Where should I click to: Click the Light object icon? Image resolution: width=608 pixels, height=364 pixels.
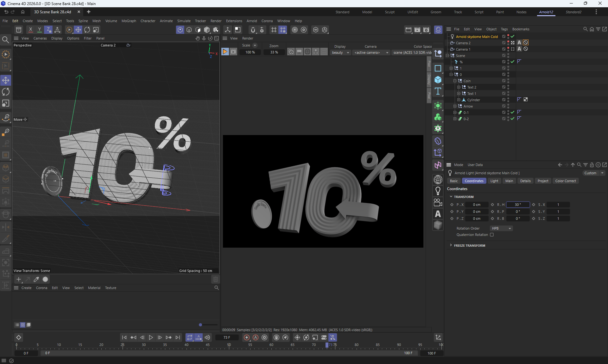(x=438, y=191)
